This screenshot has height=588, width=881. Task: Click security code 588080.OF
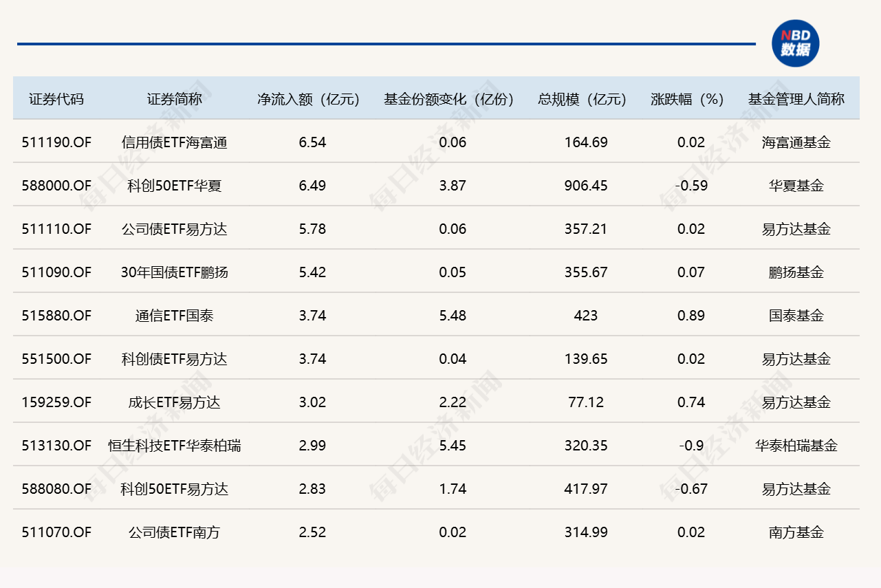(56, 489)
